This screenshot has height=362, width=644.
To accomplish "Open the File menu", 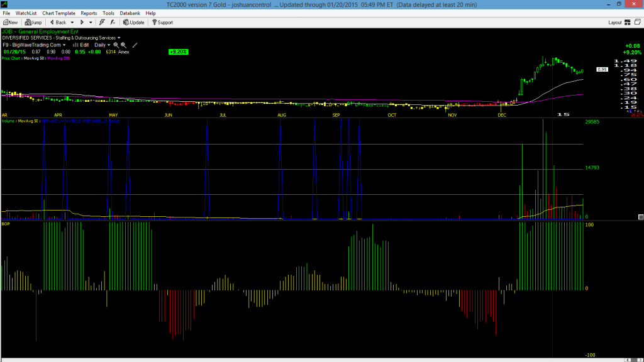I will pyautogui.click(x=6, y=13).
